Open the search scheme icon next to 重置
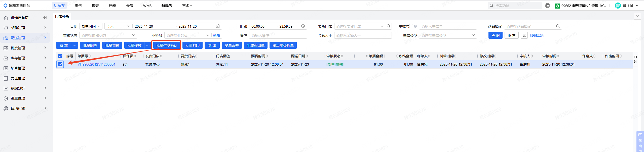644x152 pixels. (x=524, y=35)
